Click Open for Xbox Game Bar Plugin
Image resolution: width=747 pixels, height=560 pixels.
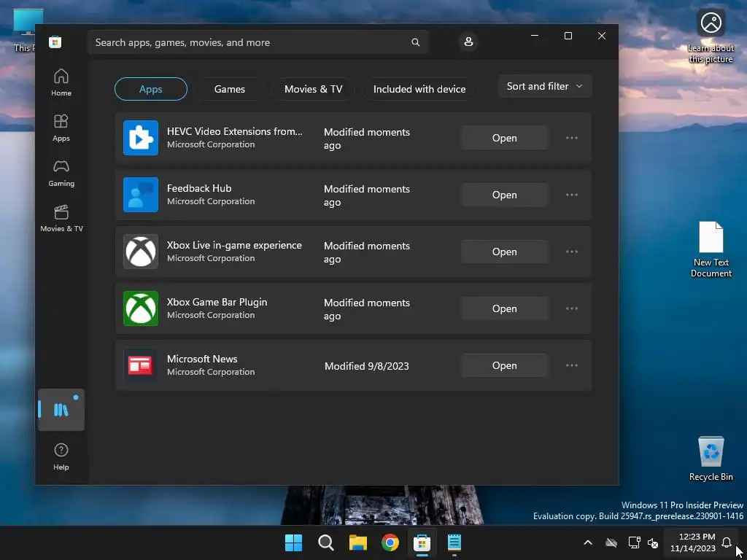pos(505,308)
